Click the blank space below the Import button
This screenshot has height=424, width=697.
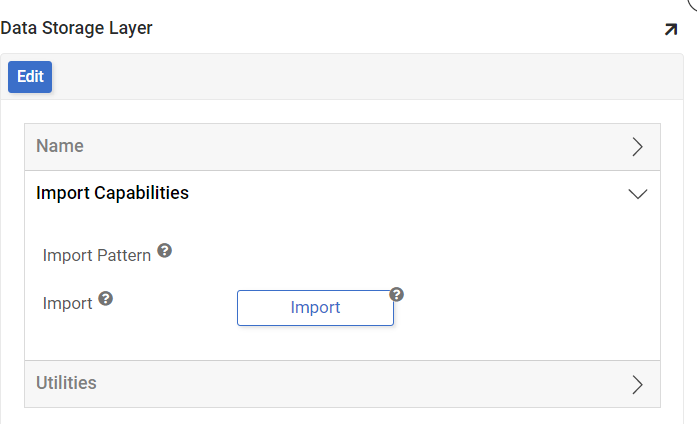point(315,343)
